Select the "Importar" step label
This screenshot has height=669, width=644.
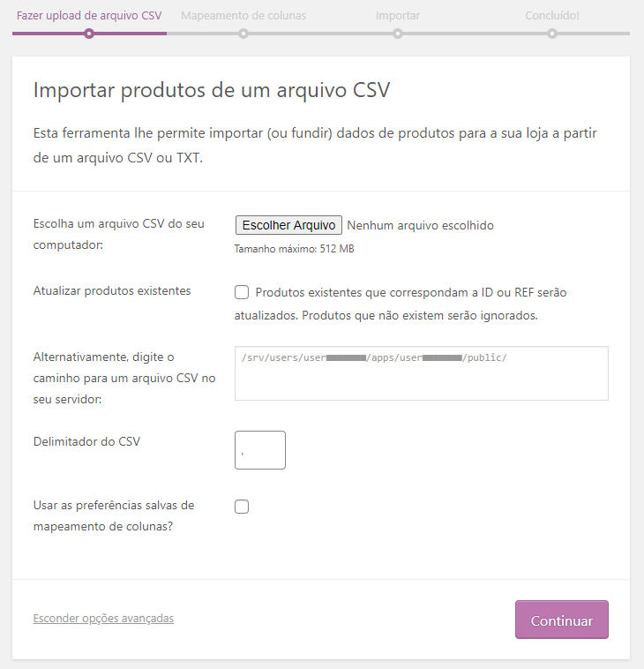(398, 15)
